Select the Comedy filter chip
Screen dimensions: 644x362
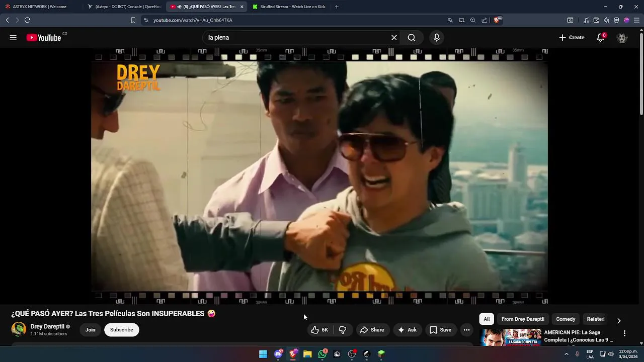click(566, 319)
